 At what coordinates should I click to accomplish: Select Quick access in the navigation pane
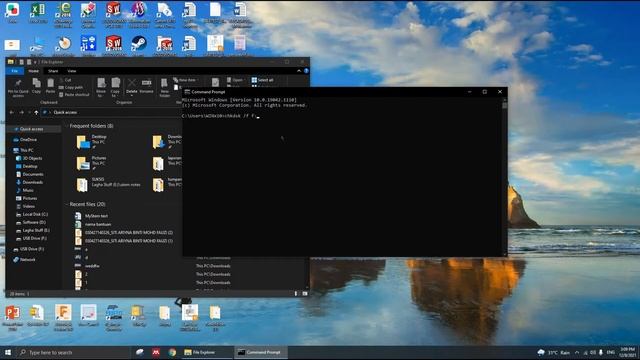click(x=31, y=129)
